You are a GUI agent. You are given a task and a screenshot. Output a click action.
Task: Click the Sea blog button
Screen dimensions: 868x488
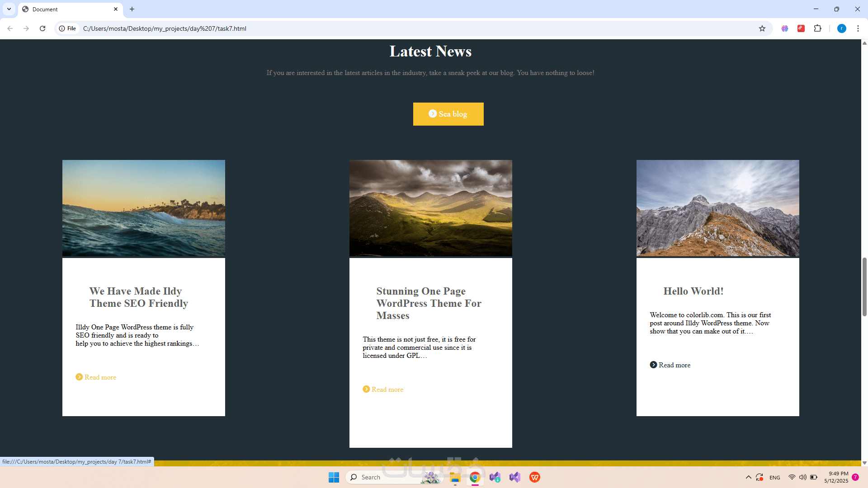(x=448, y=114)
